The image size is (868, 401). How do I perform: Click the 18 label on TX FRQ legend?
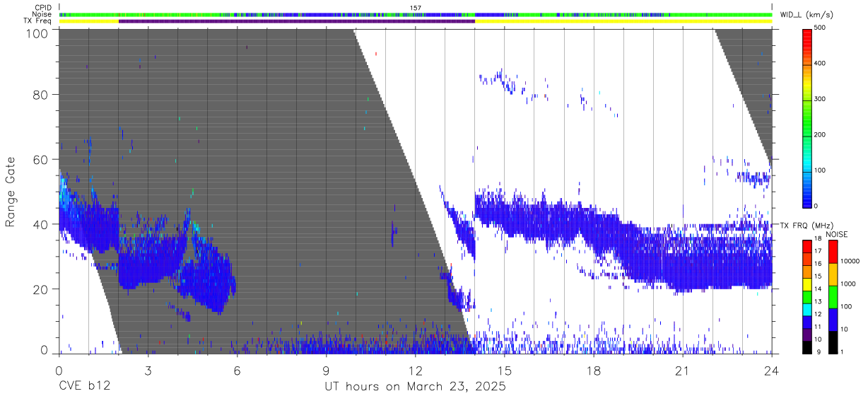[x=819, y=239]
